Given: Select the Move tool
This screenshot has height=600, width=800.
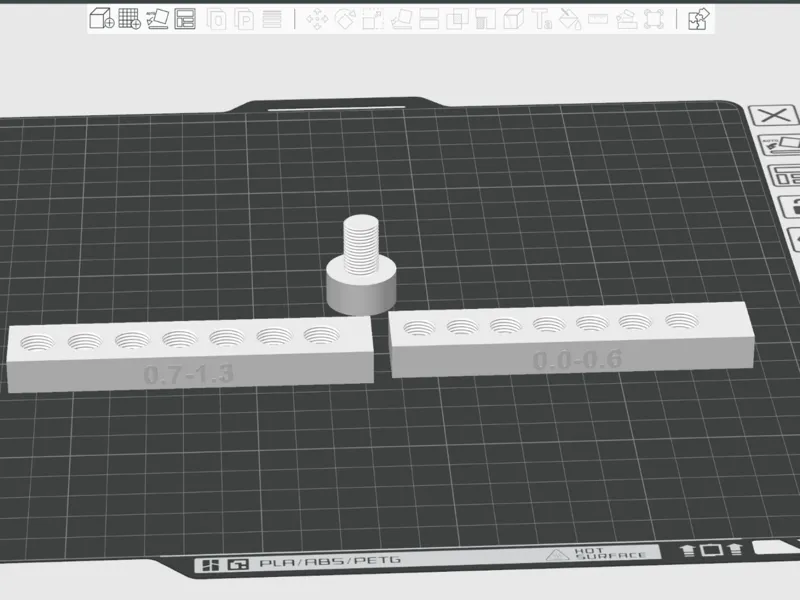Looking at the screenshot, I should [317, 19].
